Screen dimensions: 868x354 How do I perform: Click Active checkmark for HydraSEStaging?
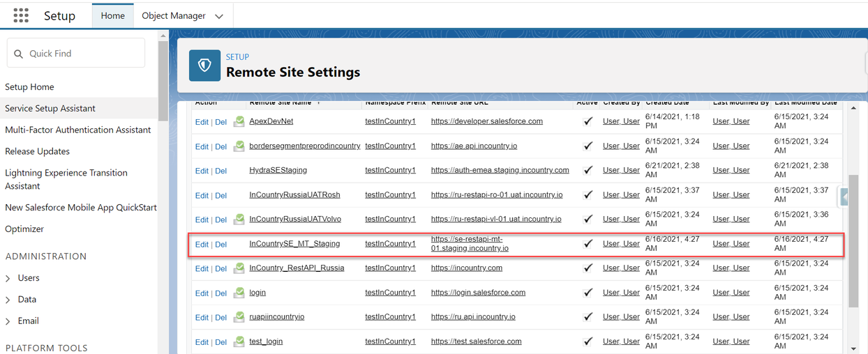(x=588, y=170)
